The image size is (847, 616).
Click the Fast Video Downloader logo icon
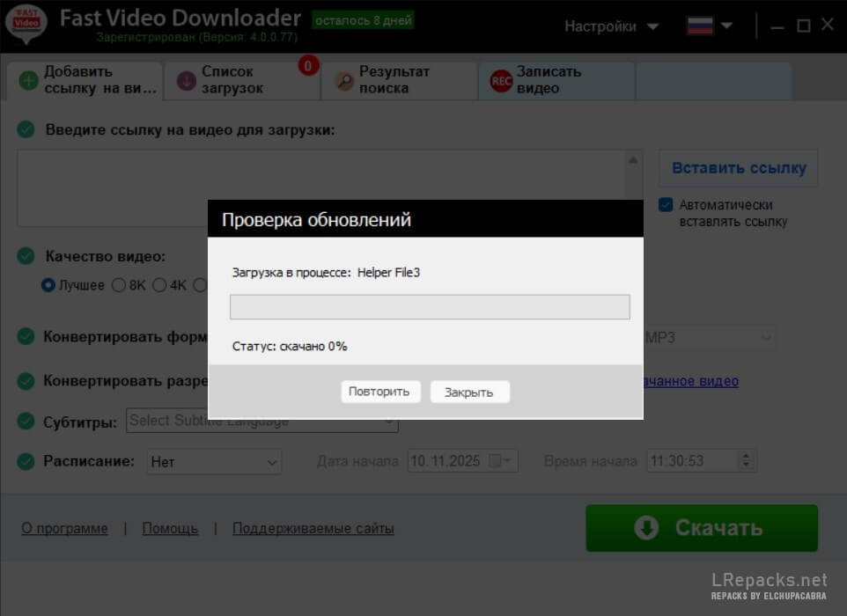click(26, 25)
